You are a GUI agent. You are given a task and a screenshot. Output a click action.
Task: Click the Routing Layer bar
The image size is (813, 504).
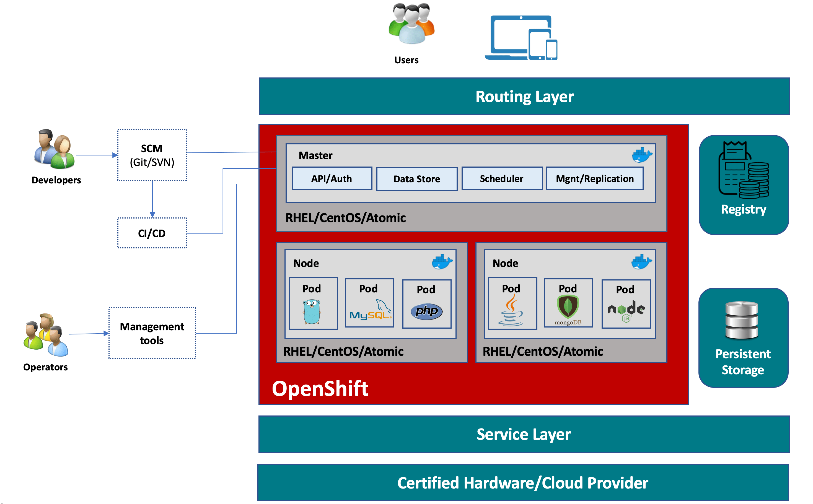coord(524,97)
